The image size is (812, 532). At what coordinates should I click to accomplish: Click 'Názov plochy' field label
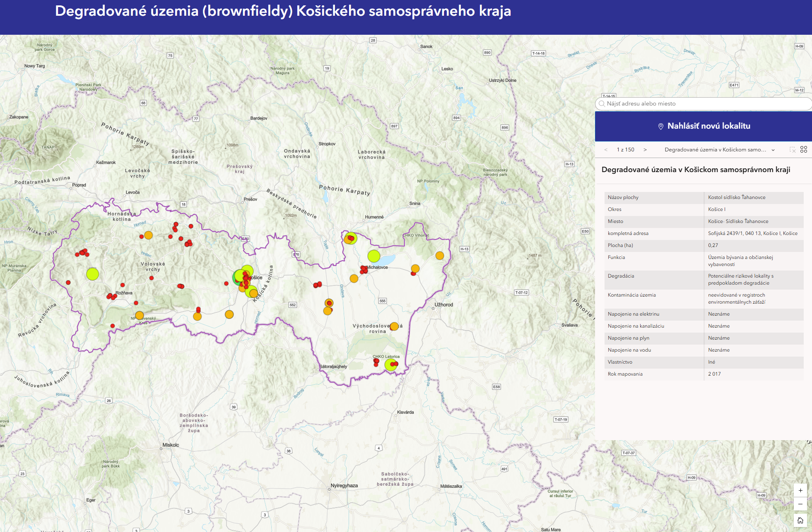coord(623,197)
